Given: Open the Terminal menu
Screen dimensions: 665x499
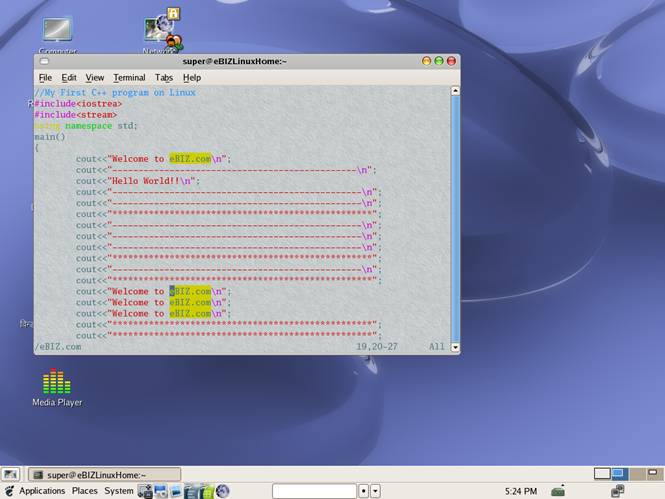Looking at the screenshot, I should tap(129, 77).
